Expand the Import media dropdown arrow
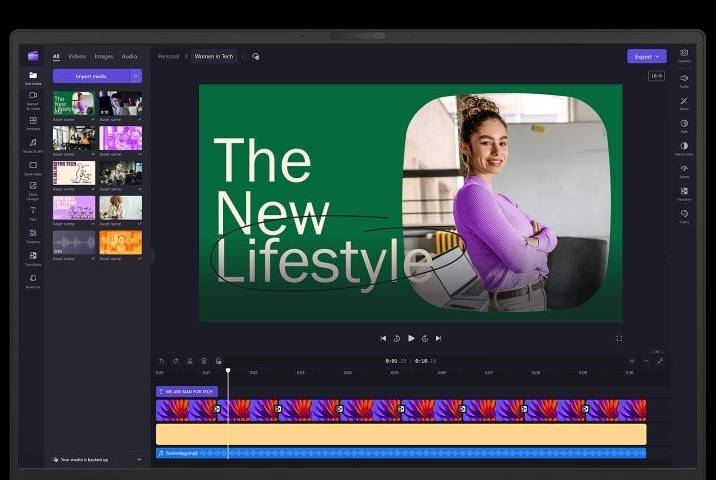Viewport: 716px width, 480px height. tap(136, 76)
